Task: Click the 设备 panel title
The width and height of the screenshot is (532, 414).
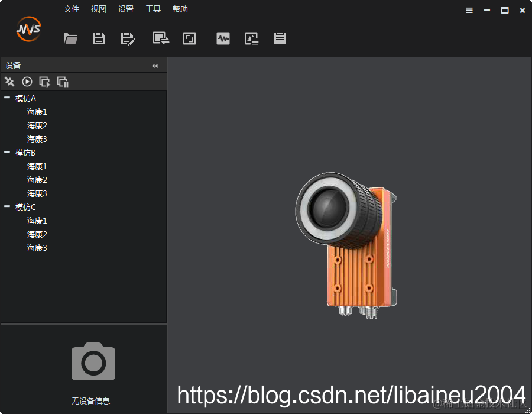Action: [x=13, y=65]
